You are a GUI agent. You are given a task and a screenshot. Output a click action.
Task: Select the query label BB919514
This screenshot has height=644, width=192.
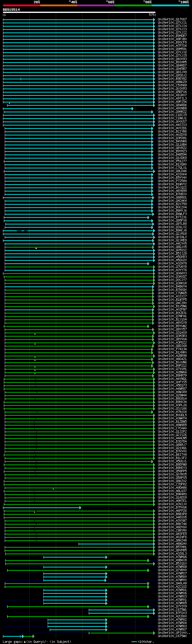(11, 10)
